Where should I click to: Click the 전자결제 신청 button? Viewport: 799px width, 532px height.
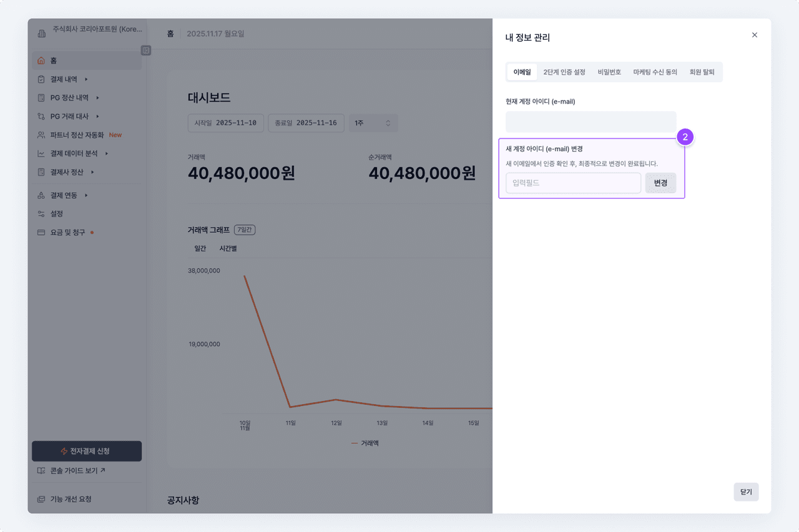click(87, 451)
